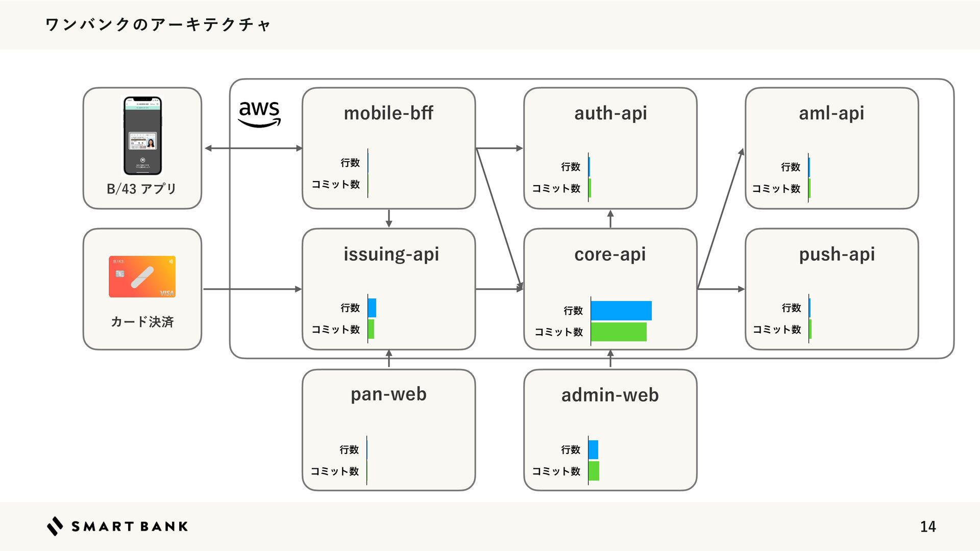Click the slide title ワンバンクのアーキテクチャ
The height and width of the screenshot is (551, 980).
pos(158,24)
